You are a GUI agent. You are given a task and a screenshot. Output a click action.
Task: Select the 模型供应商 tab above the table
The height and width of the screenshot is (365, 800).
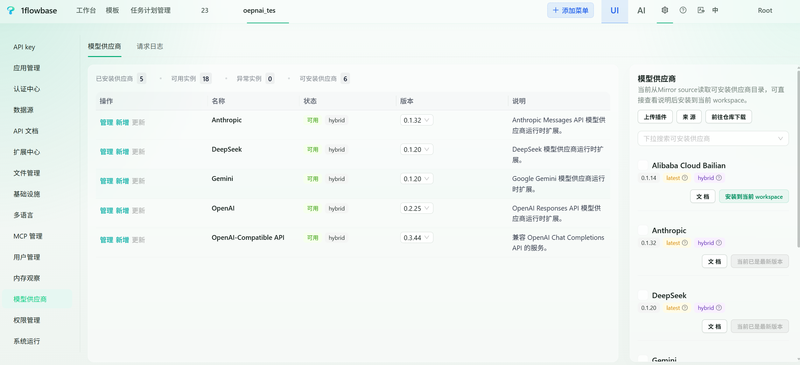pos(105,46)
